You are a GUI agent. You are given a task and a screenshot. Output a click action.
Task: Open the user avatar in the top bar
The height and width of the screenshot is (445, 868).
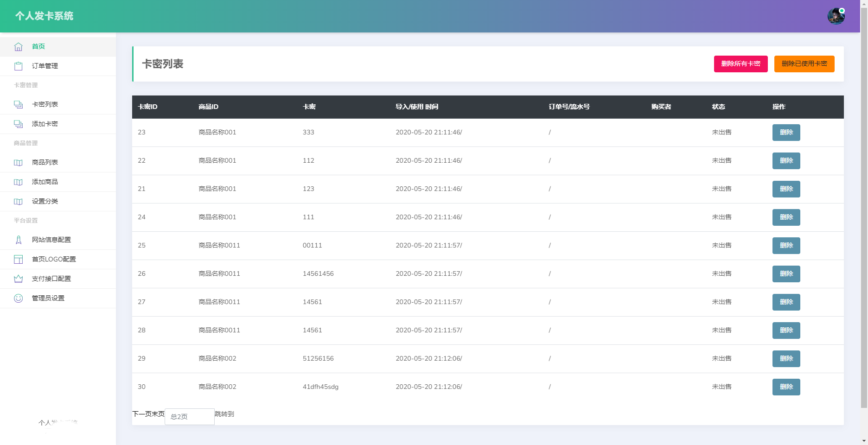(836, 15)
